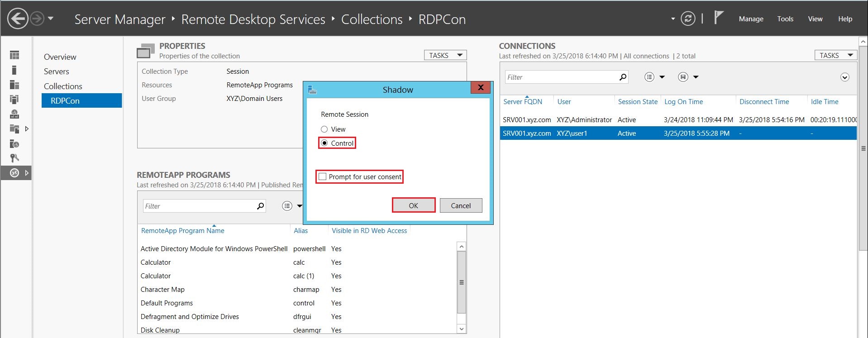Select the Character Map program row
This screenshot has width=868, height=338.
(297, 290)
